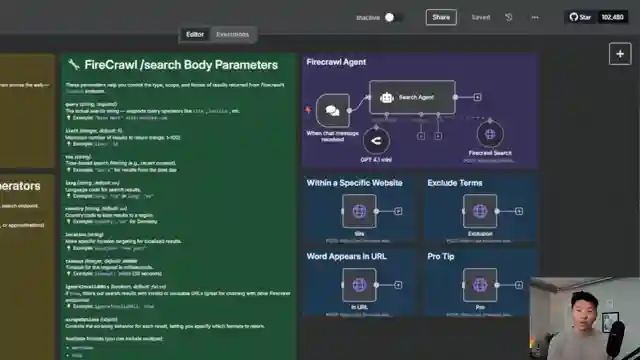This screenshot has height=360, width=640.
Task: Click the FireCrawl /search Body Parameters heading
Action: [x=181, y=65]
